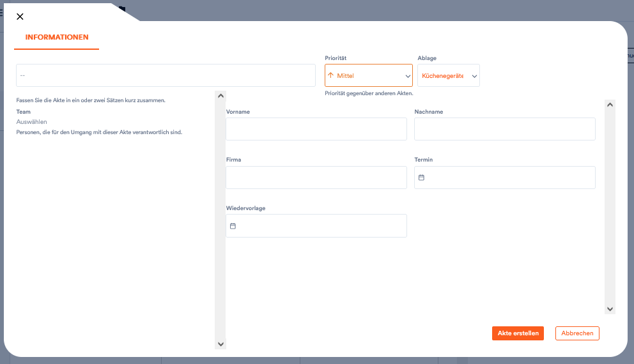Screen dimensions: 634x364
Task: Click the Firma input field
Action: [316, 178]
